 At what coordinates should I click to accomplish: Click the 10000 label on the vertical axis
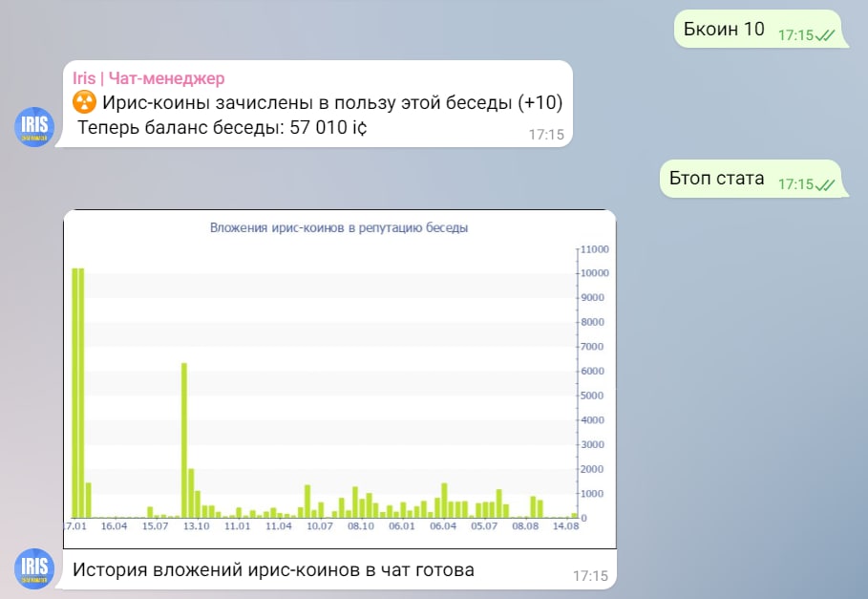point(595,273)
